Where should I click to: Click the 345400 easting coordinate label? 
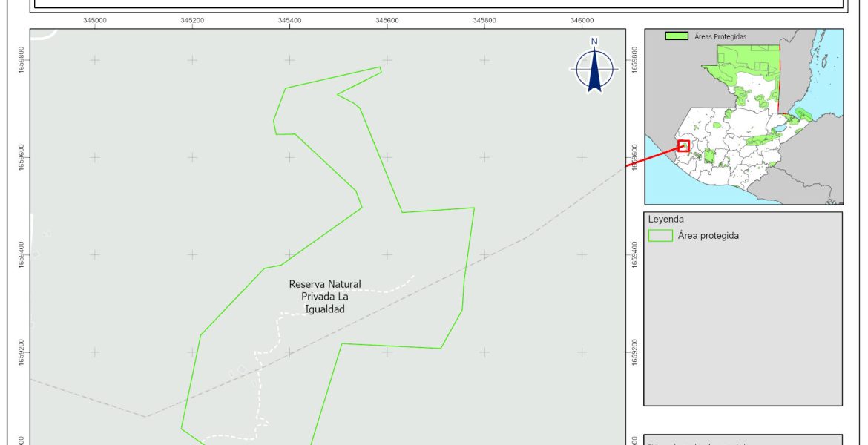click(x=289, y=21)
